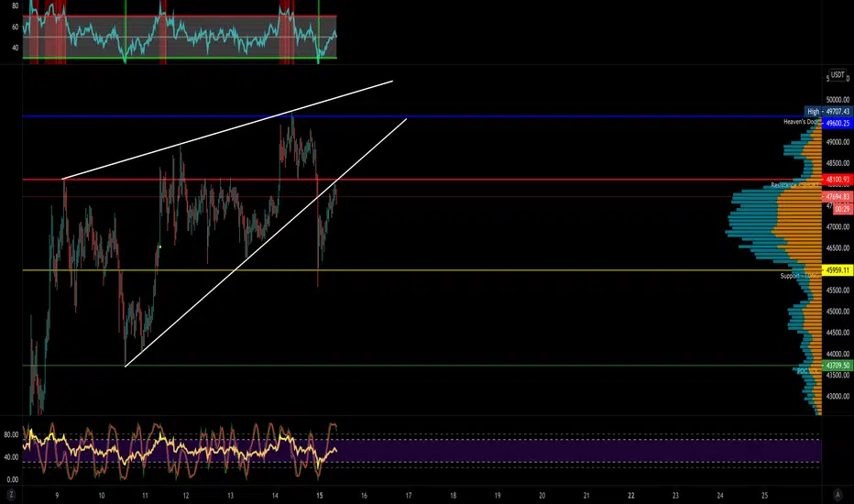Select the yellow 45959.11 price label
The image size is (854, 504).
(x=838, y=270)
